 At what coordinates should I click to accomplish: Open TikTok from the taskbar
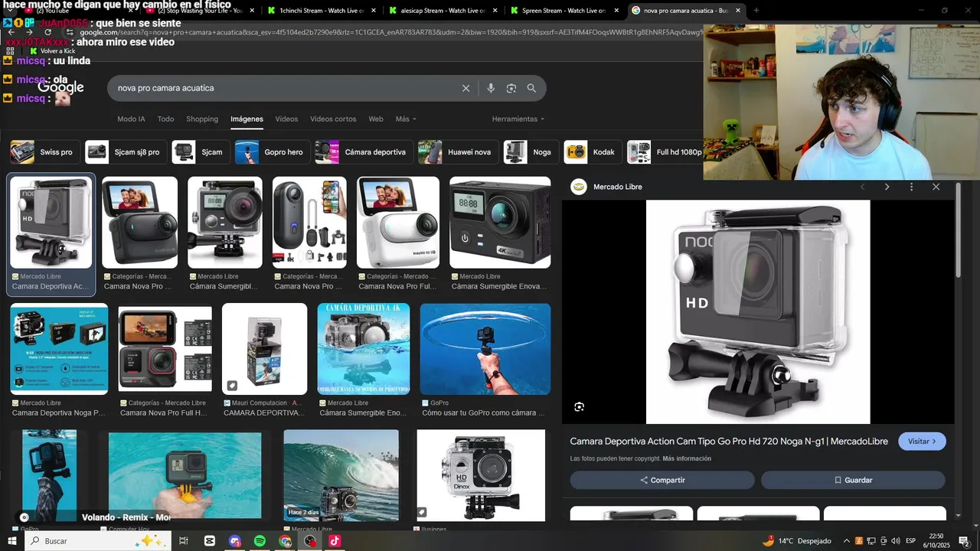click(335, 541)
